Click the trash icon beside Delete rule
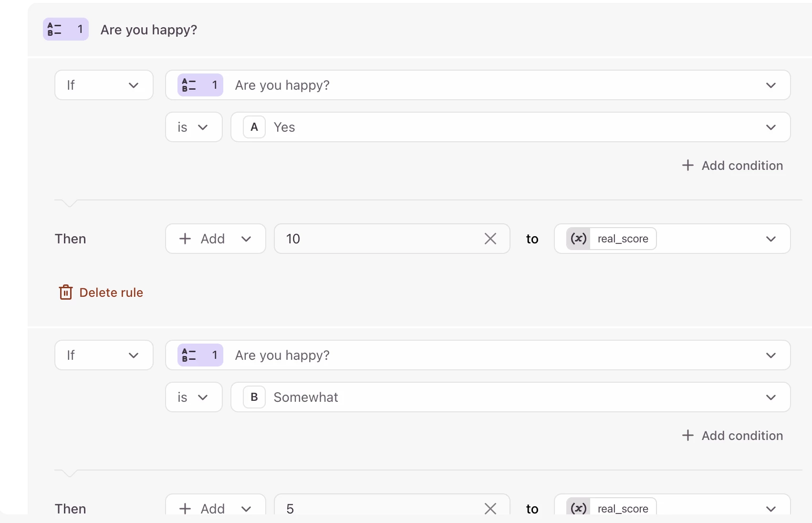This screenshot has height=523, width=812. [65, 292]
